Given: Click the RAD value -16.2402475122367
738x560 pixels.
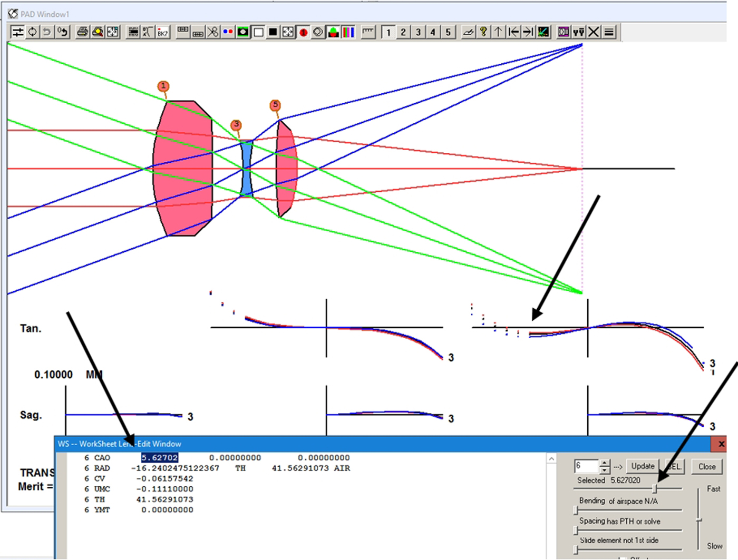Looking at the screenshot, I should coord(175,468).
